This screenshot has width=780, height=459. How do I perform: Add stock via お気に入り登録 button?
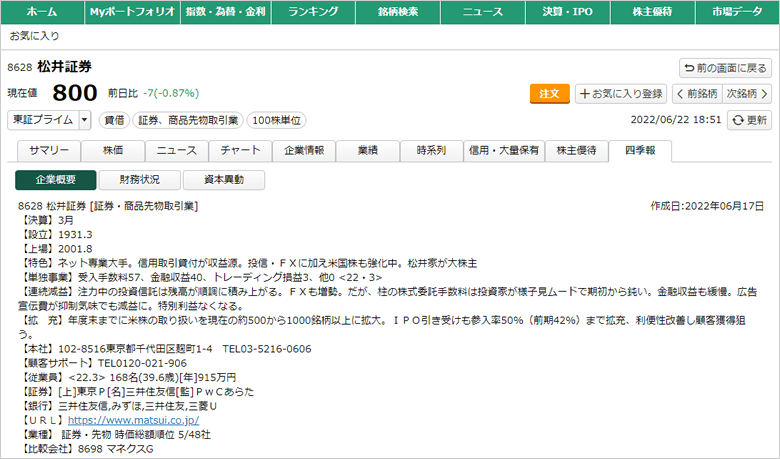(x=621, y=93)
